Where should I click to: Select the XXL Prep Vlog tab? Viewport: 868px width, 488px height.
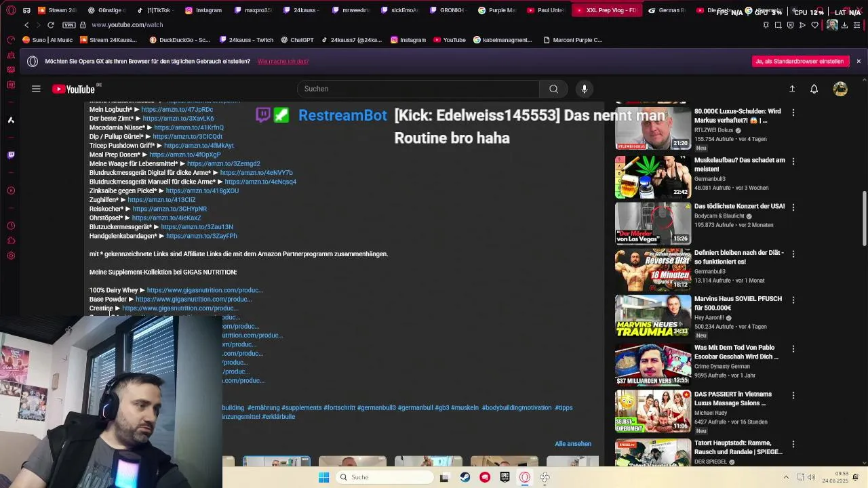click(x=606, y=11)
